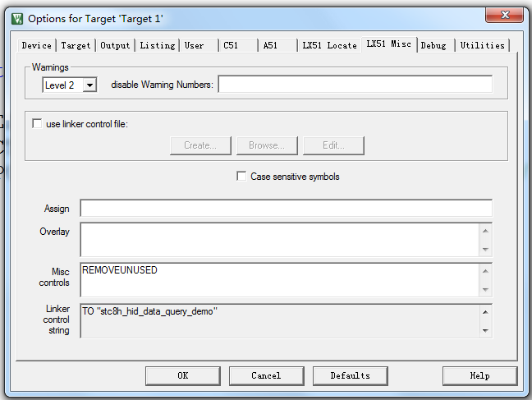Screen dimensions: 532x400
Task: Toggle Case sensitive symbols checkbox
Action: [241, 177]
